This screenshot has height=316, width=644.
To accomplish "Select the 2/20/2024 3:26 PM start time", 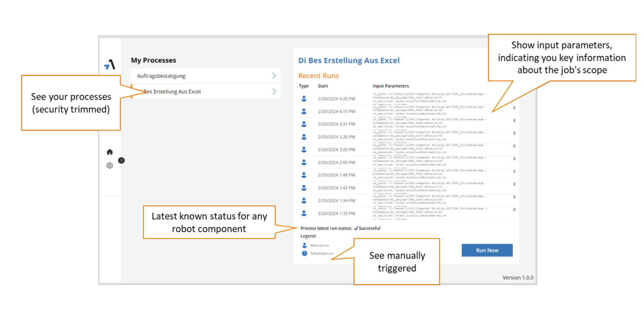I will [336, 137].
